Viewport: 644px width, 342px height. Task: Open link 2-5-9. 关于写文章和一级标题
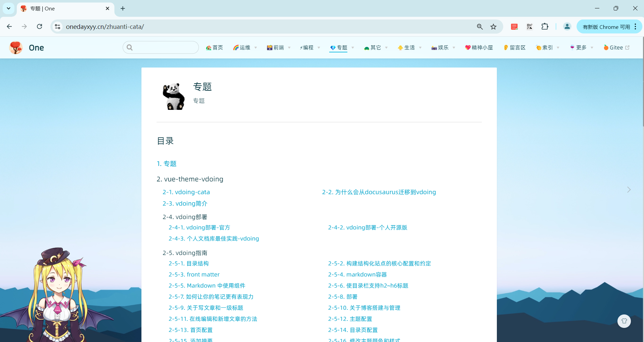[x=206, y=308]
